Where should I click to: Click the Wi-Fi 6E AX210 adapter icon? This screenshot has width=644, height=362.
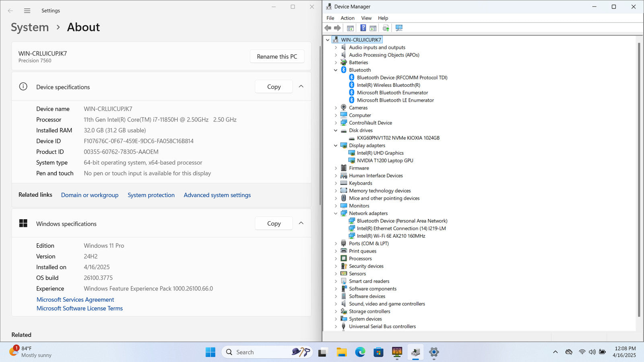pyautogui.click(x=352, y=236)
